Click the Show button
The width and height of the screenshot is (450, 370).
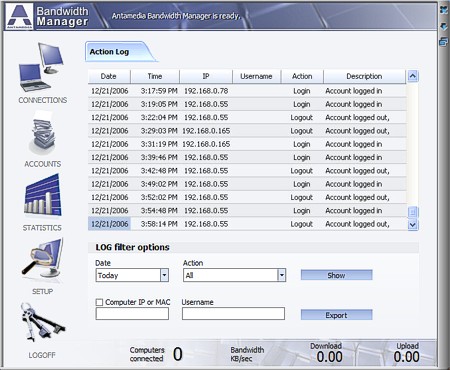coord(336,275)
